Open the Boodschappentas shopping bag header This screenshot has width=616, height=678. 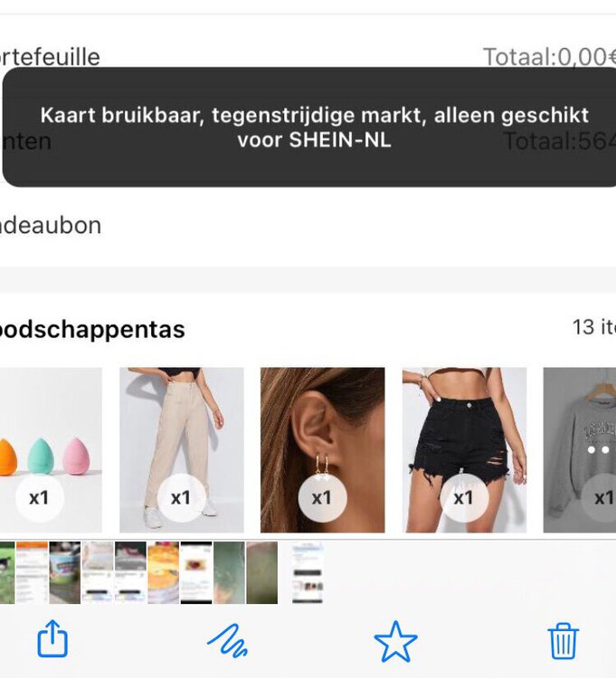coord(92,329)
